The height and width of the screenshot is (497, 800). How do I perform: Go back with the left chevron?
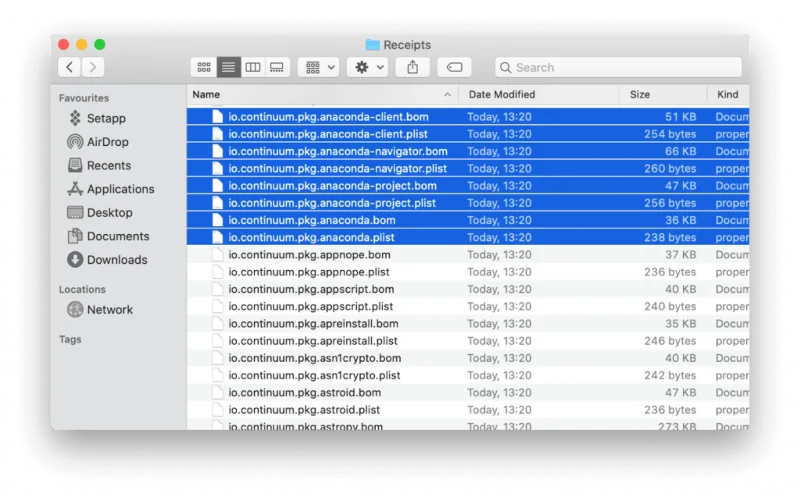pos(69,67)
